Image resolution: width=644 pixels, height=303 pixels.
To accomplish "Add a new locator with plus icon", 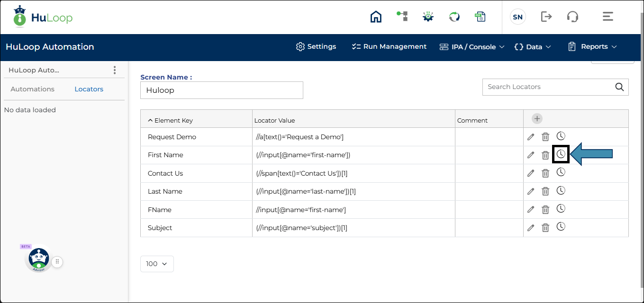I will tap(537, 119).
